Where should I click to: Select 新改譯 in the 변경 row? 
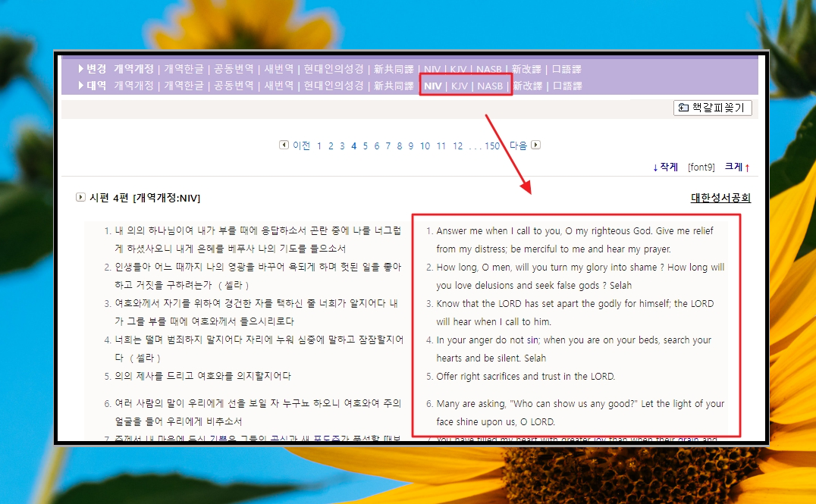(526, 69)
